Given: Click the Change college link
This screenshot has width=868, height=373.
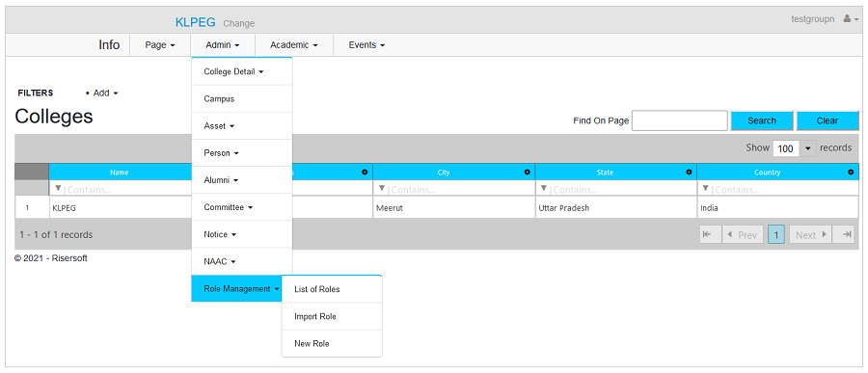Looking at the screenshot, I should click(238, 23).
